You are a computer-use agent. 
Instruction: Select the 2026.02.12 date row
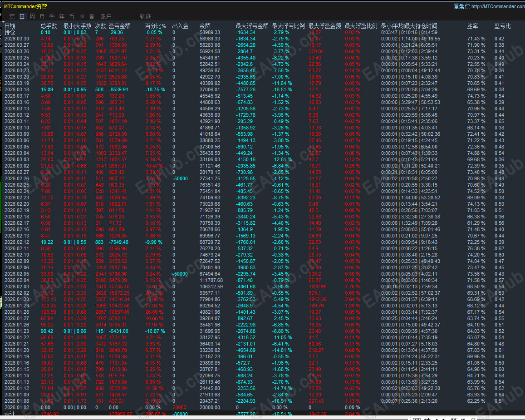pos(17,242)
